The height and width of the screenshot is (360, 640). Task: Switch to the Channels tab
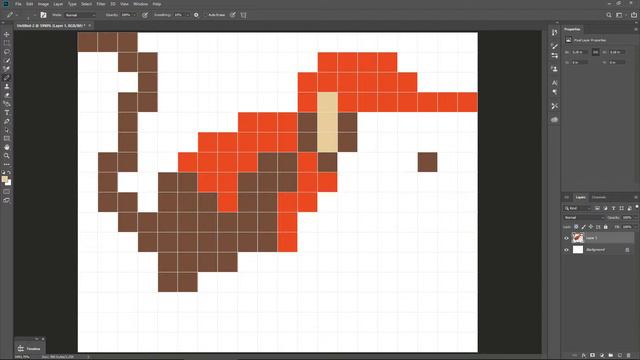[x=599, y=198]
